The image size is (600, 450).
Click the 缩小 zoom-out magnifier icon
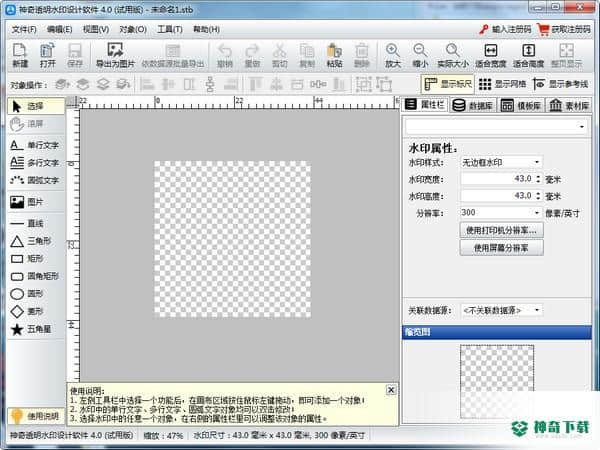420,55
